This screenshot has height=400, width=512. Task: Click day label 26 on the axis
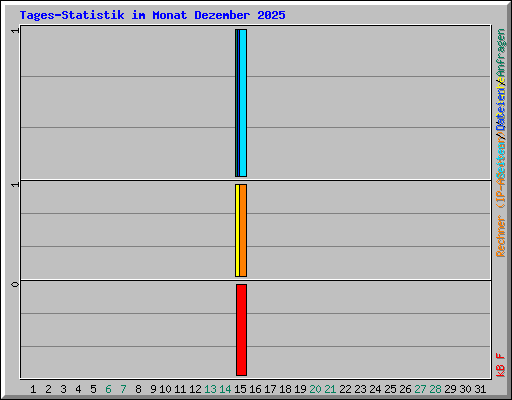point(405,389)
